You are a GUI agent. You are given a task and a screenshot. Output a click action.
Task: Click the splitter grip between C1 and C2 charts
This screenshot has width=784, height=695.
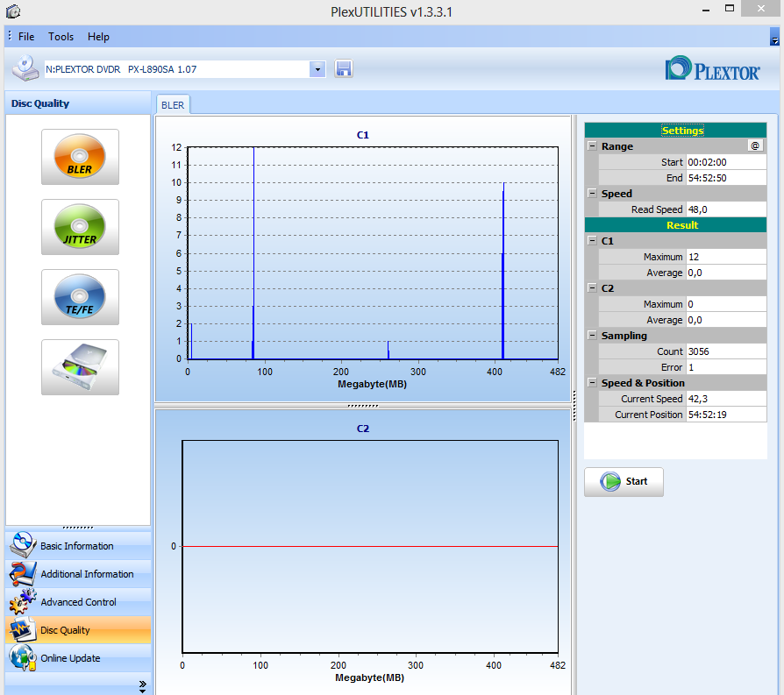[x=363, y=406]
